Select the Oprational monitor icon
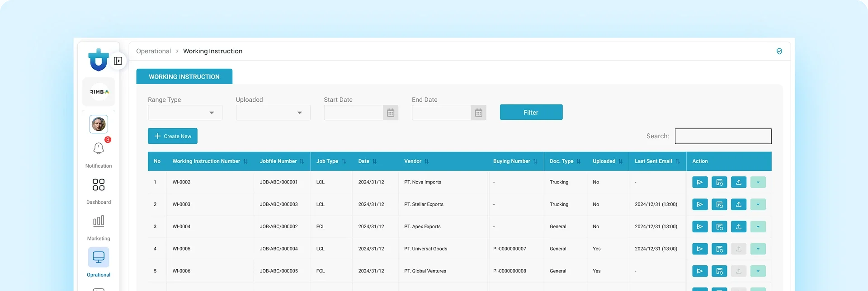Image resolution: width=868 pixels, height=291 pixels. pos(99,257)
